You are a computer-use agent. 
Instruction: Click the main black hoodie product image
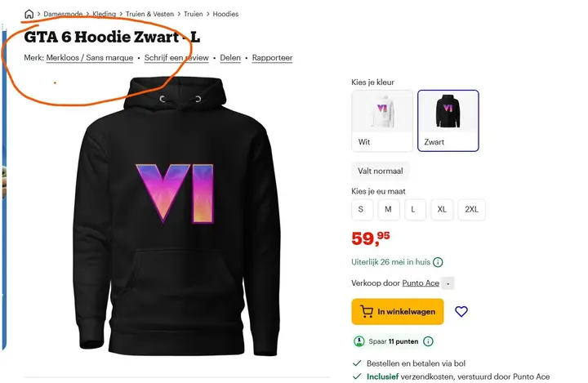point(176,216)
